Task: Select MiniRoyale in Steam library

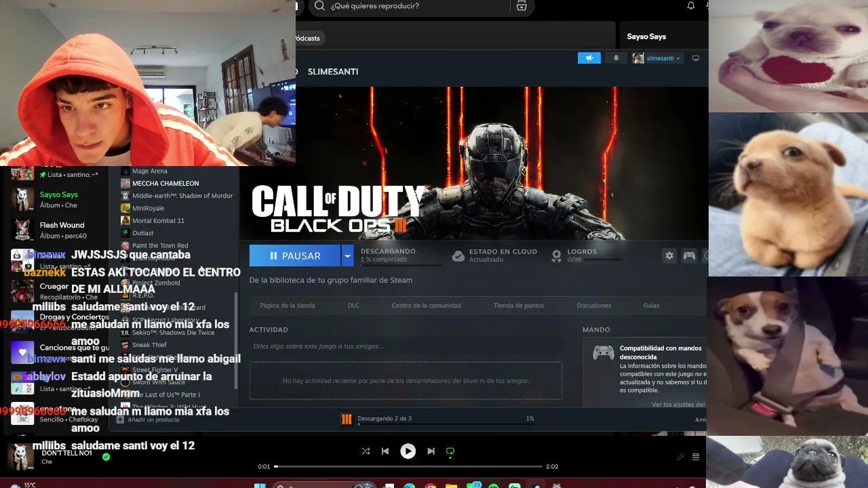Action: [148, 208]
